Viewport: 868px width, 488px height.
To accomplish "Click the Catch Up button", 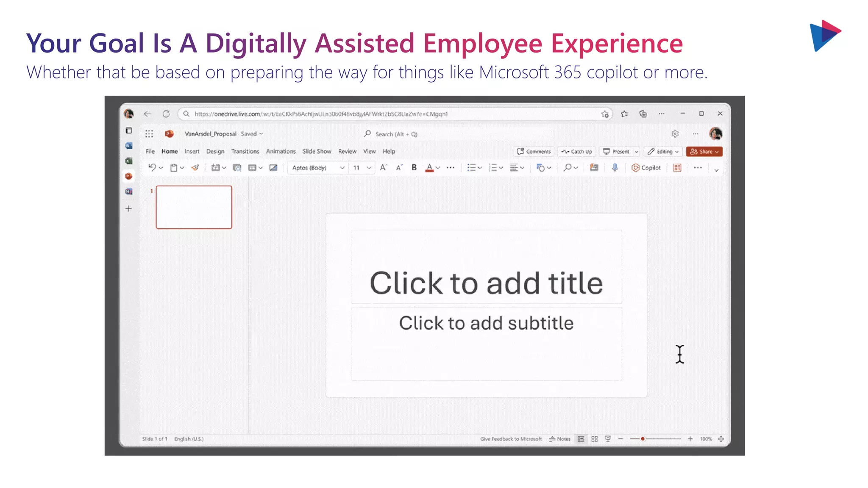I will pos(577,152).
